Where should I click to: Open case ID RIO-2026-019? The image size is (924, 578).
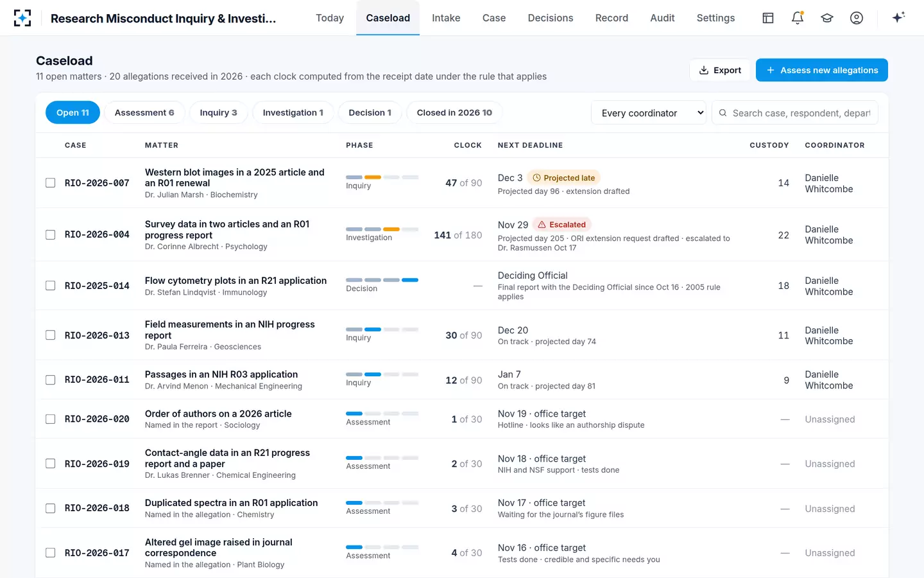(x=97, y=464)
